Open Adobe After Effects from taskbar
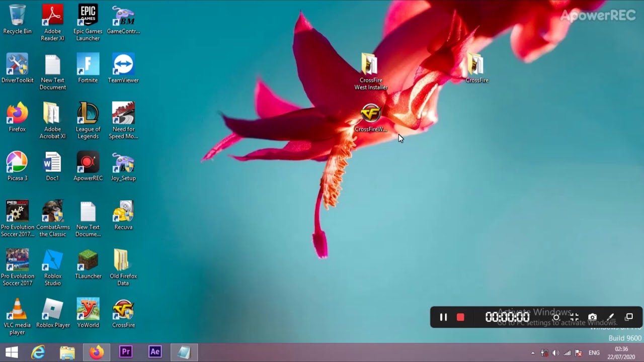Image resolution: width=644 pixels, height=362 pixels. point(155,352)
